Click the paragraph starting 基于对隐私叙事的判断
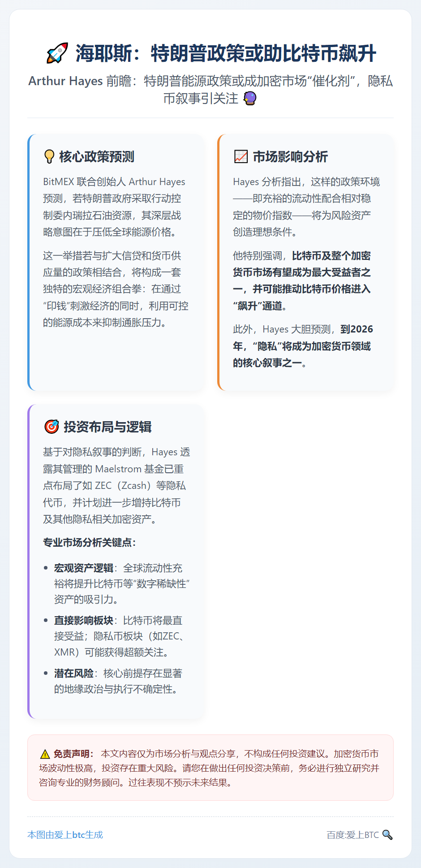421x868 pixels. point(116,486)
